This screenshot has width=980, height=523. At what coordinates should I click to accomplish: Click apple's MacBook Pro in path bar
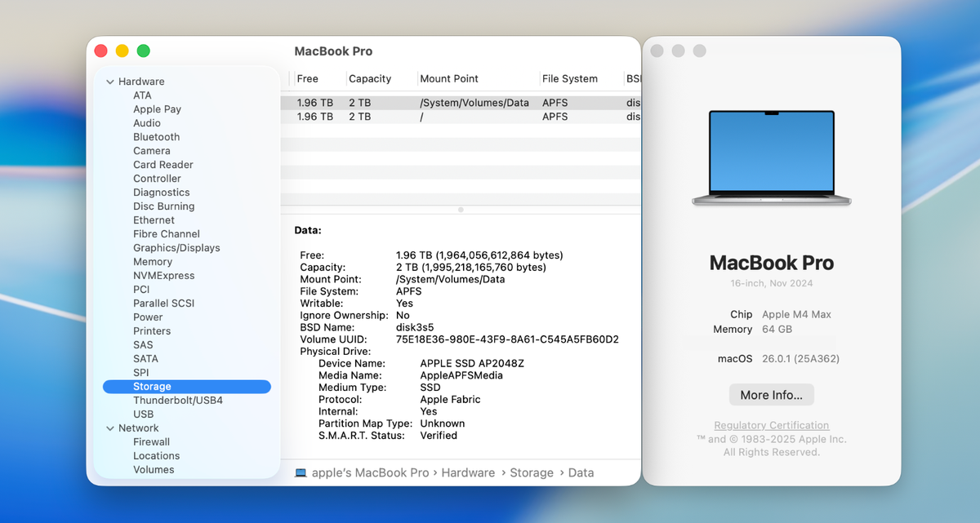coord(370,473)
